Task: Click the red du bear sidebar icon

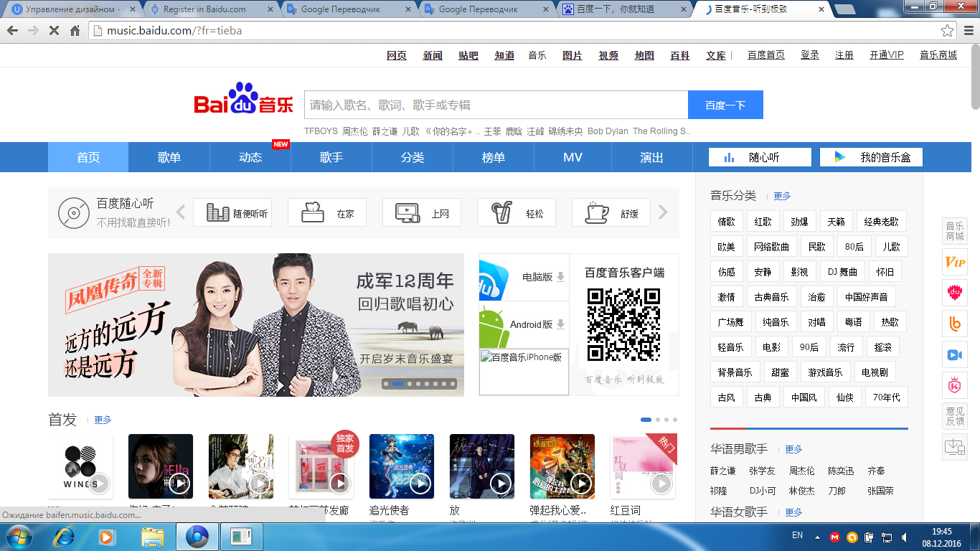Action: point(955,293)
